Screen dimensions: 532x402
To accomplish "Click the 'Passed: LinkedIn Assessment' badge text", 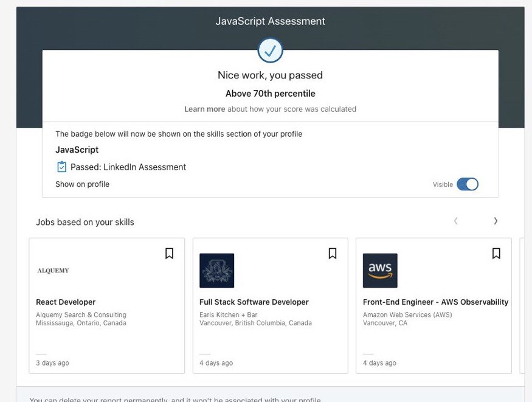I will click(x=128, y=167).
